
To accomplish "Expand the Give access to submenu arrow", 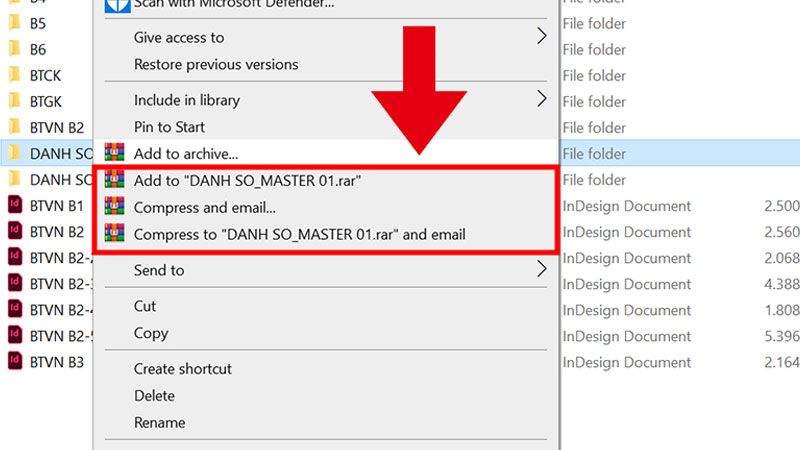I will (542, 36).
